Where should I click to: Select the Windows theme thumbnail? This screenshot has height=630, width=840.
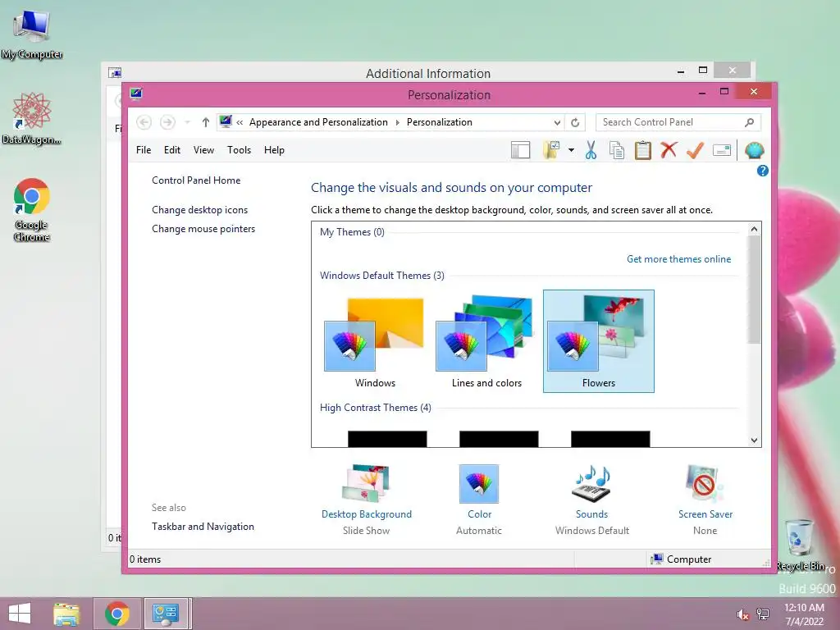point(375,342)
